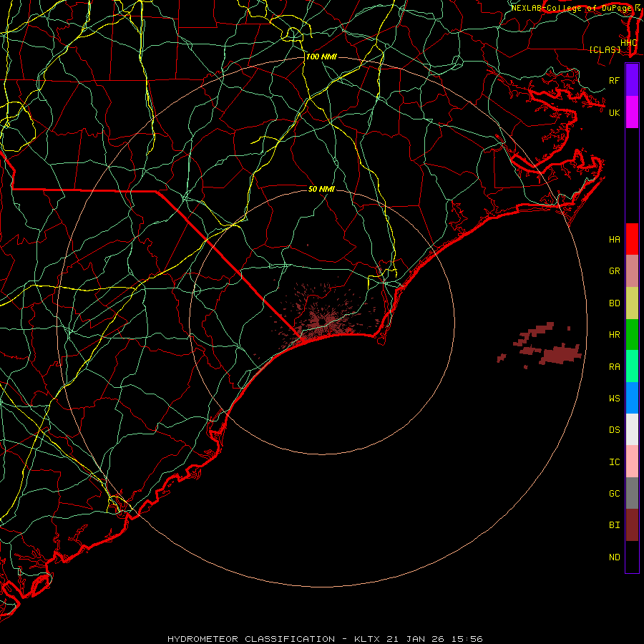Viewport: 644px width, 644px height.
Task: Click the ND legend label
Action: point(614,557)
